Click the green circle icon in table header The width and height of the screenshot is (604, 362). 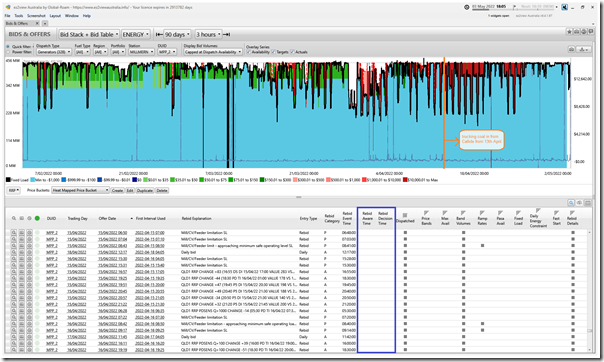coord(37,218)
